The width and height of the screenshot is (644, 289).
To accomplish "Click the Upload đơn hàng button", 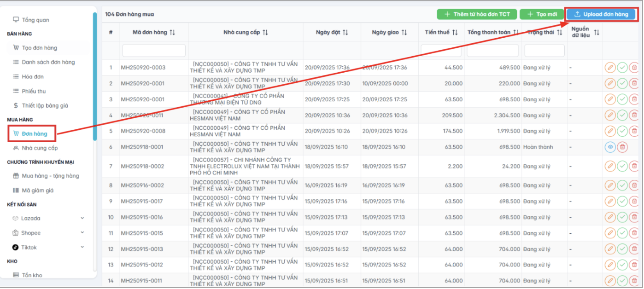I will click(x=601, y=14).
